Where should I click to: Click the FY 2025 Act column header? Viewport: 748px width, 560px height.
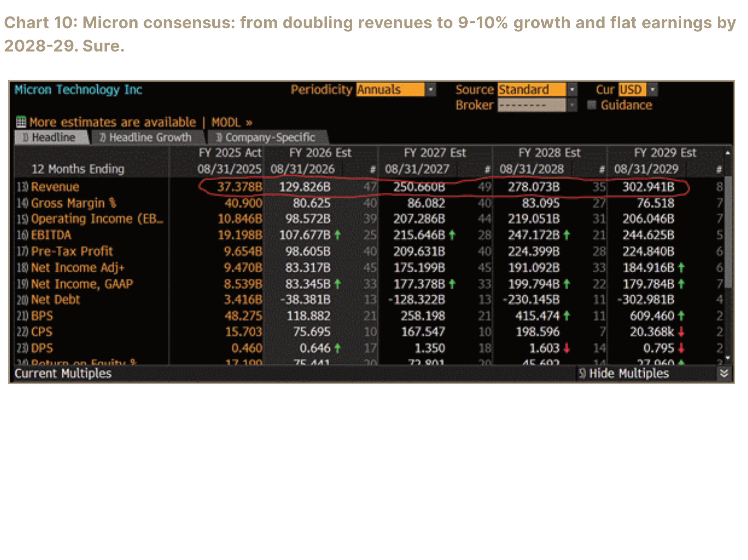pyautogui.click(x=230, y=153)
